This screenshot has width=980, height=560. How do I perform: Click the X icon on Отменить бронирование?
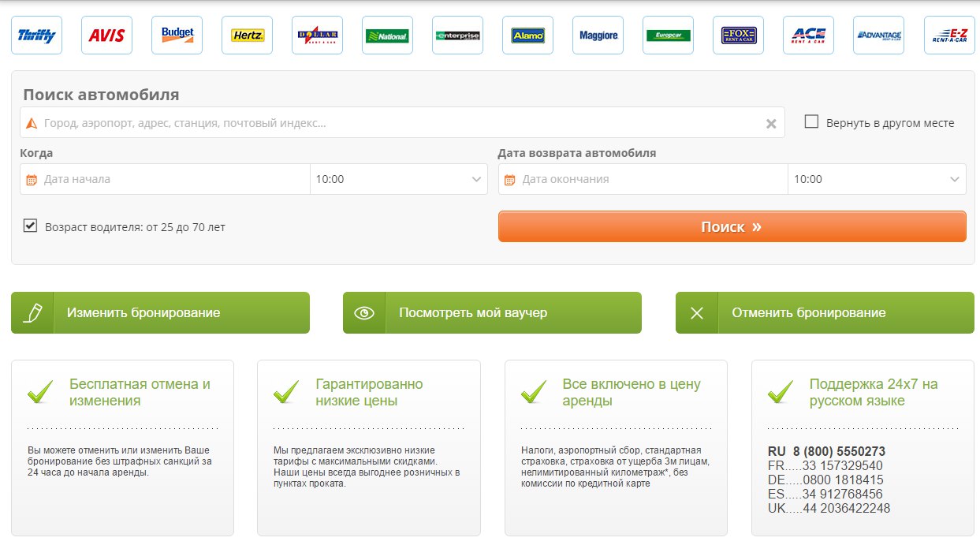point(697,313)
